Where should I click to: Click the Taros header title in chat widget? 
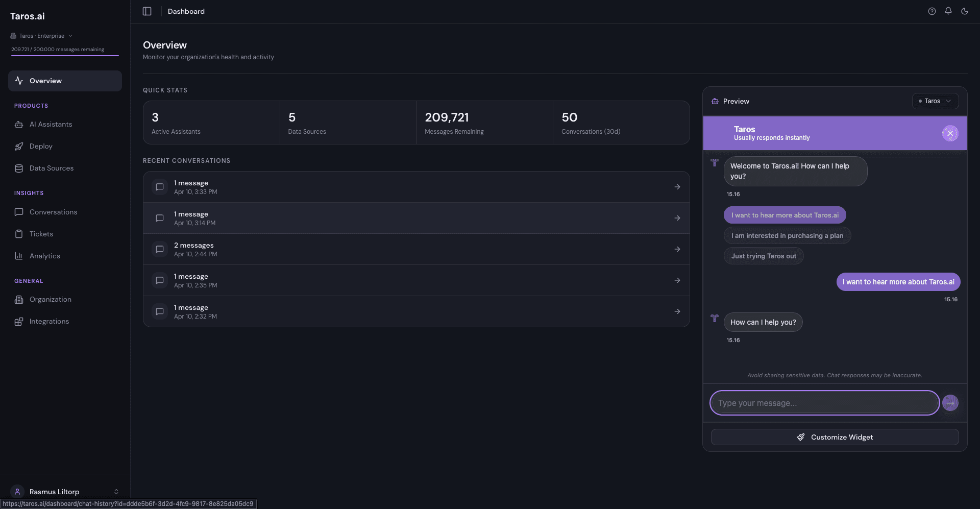tap(745, 129)
